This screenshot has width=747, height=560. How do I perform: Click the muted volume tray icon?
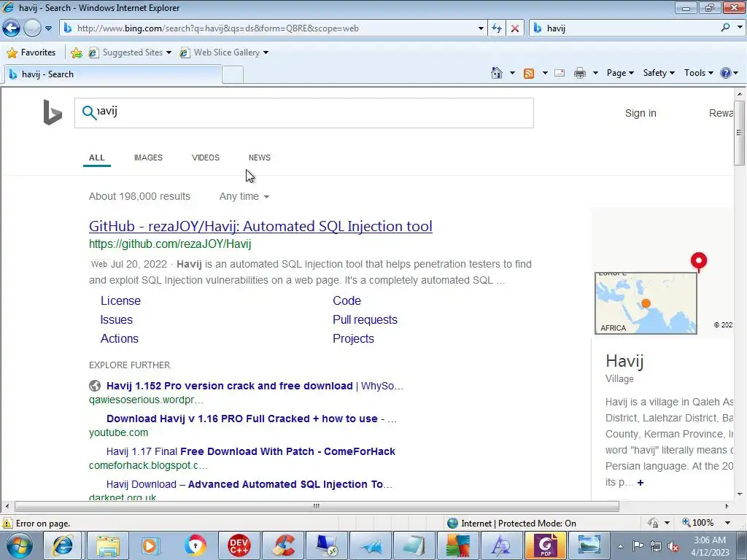[x=673, y=546]
